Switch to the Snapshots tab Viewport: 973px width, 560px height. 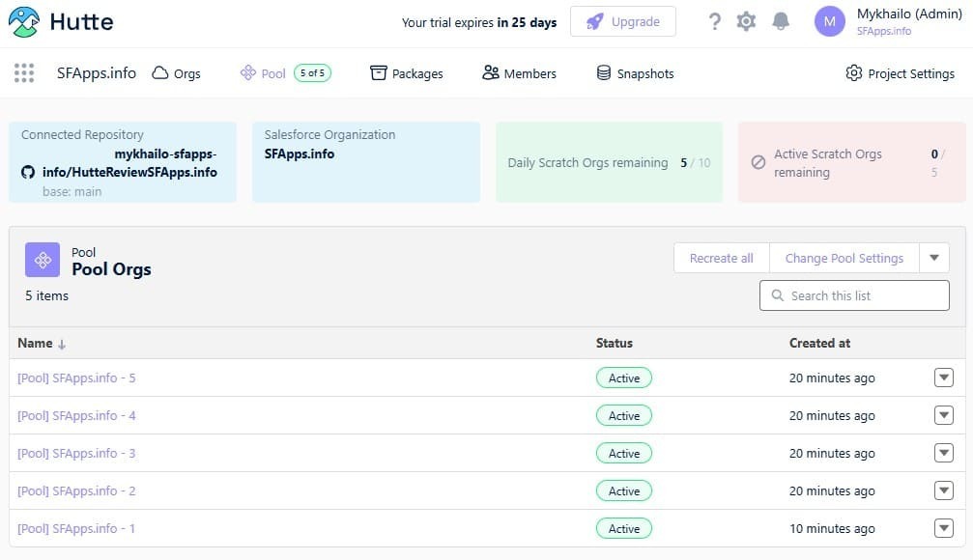coord(635,73)
